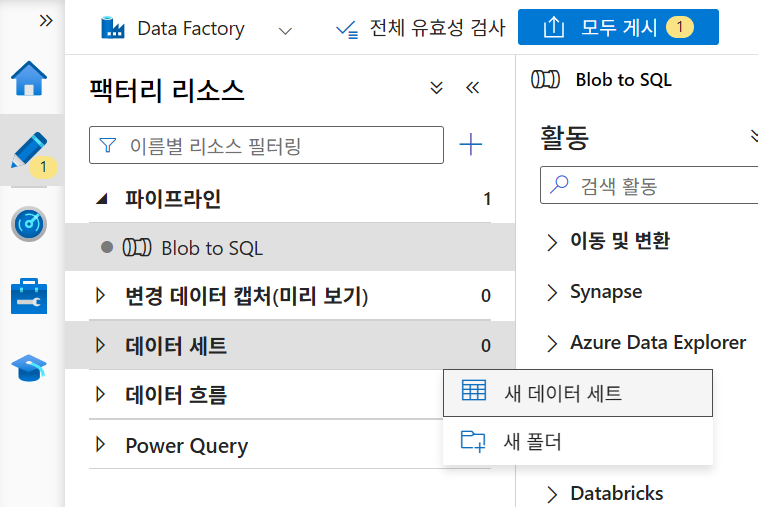Expand the 데이터 흐름 section
The height and width of the screenshot is (507, 758).
[100, 394]
